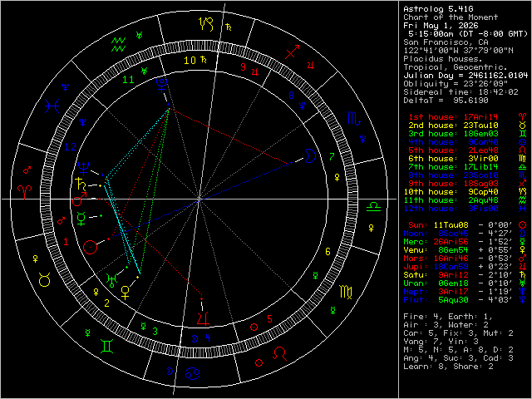Click the Ang: 4, Suc: 3, Cad: 3 line

[x=458, y=358]
